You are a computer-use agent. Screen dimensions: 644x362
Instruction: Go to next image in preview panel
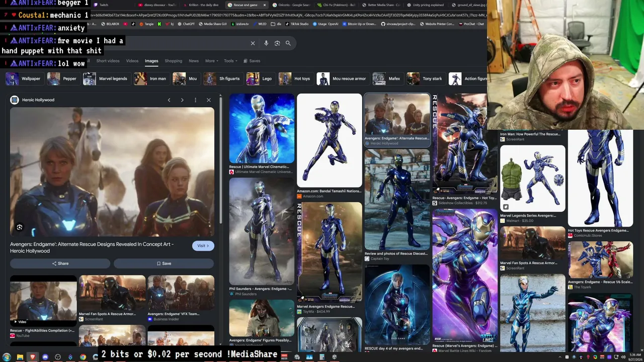tap(182, 100)
